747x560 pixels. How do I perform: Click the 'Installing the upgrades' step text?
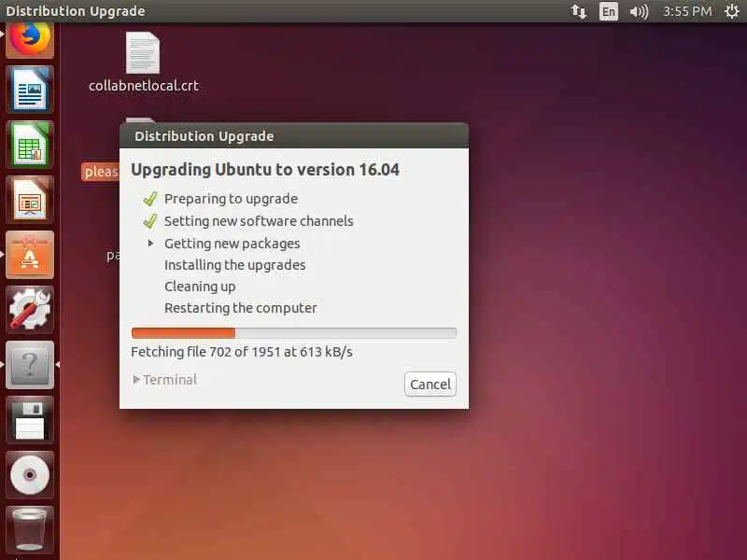[x=235, y=265]
